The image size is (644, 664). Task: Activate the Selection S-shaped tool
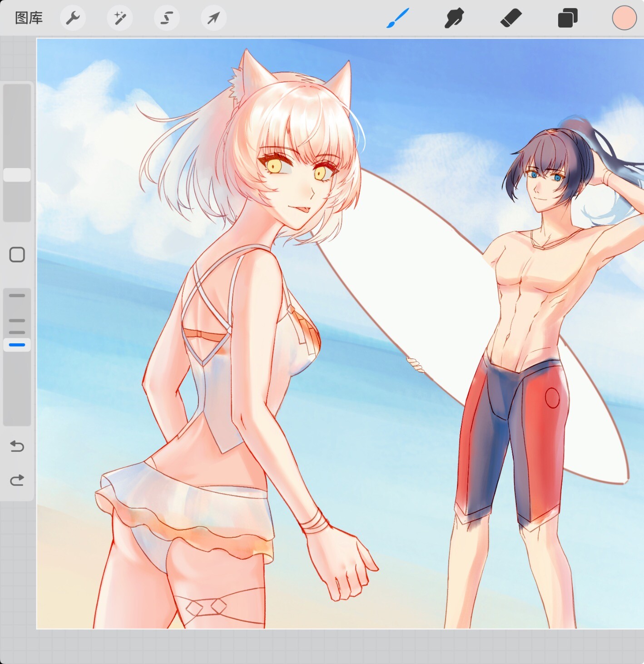pos(167,18)
